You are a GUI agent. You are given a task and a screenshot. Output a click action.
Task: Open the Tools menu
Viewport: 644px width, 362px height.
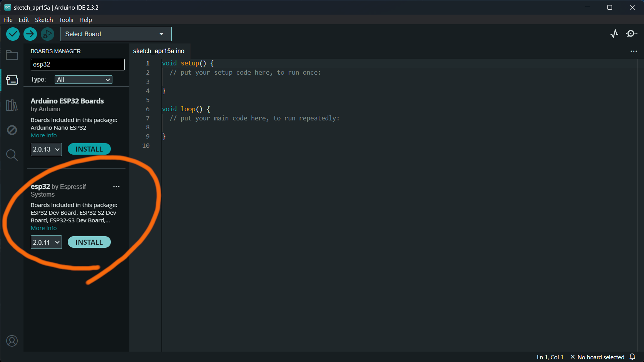tap(65, 20)
